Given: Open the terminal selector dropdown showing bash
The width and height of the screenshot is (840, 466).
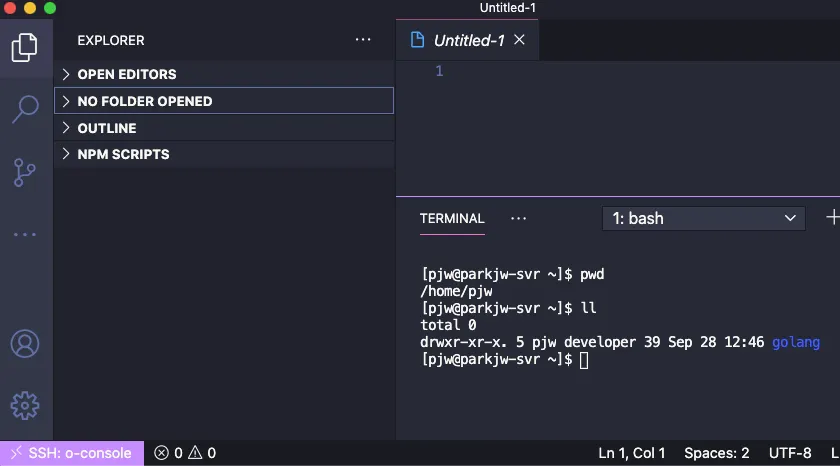Looking at the screenshot, I should [704, 218].
